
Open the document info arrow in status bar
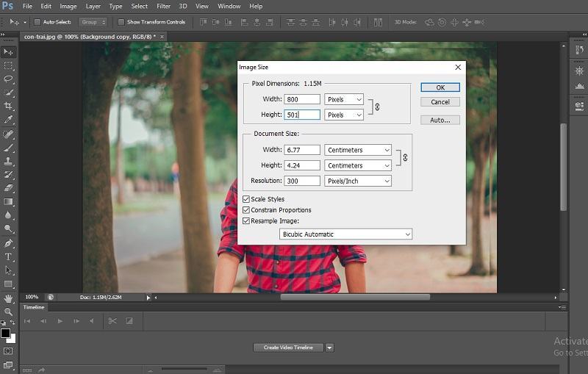tap(148, 298)
